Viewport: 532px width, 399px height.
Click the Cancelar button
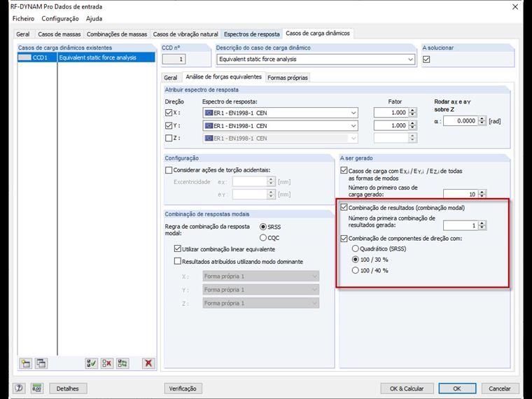499,388
